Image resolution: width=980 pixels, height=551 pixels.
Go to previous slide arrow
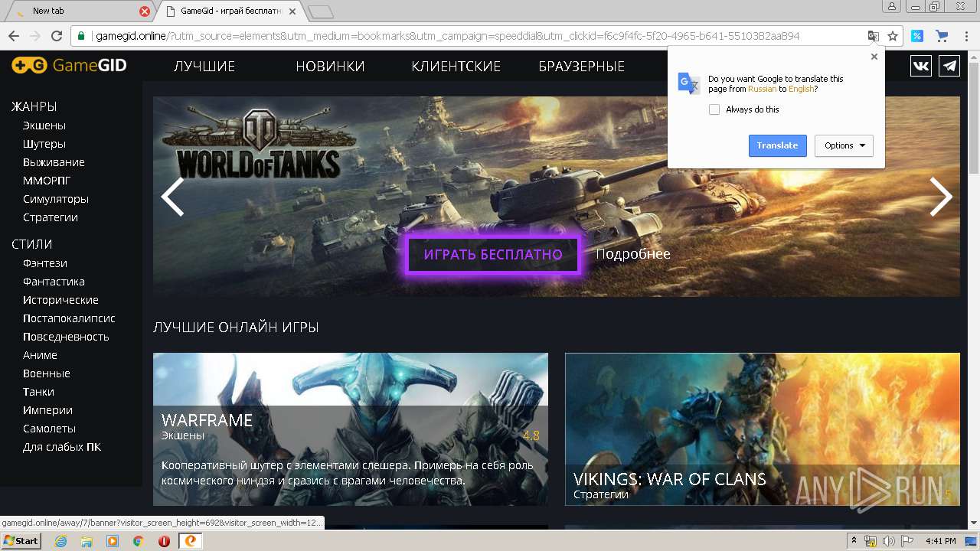(172, 197)
